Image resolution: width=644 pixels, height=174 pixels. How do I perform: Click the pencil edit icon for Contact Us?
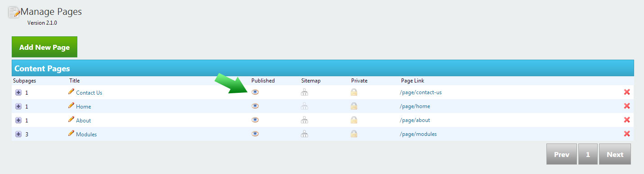pyautogui.click(x=71, y=91)
